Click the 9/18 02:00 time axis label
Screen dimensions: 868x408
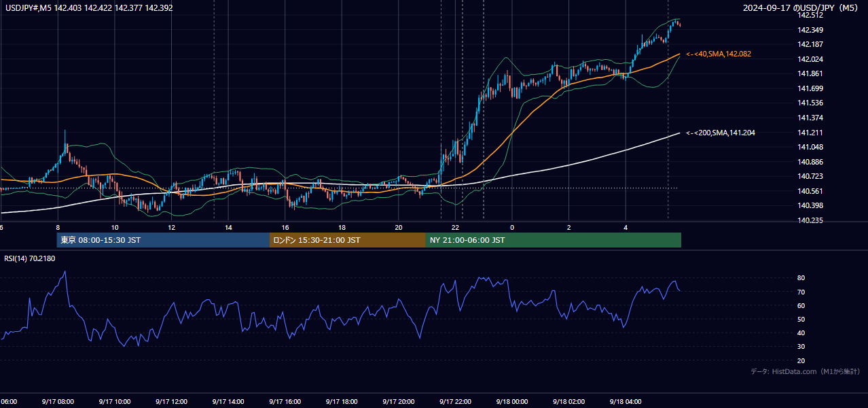(x=569, y=401)
